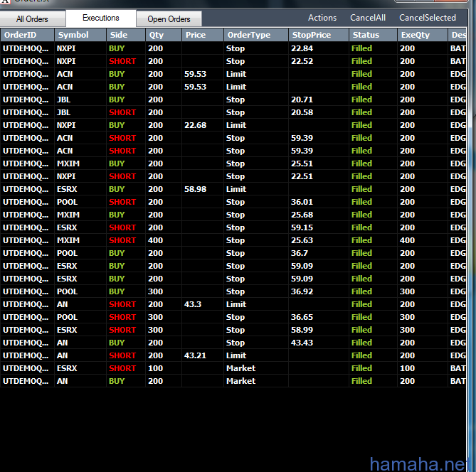Select the Executions tab
The image size is (476, 472).
101,18
